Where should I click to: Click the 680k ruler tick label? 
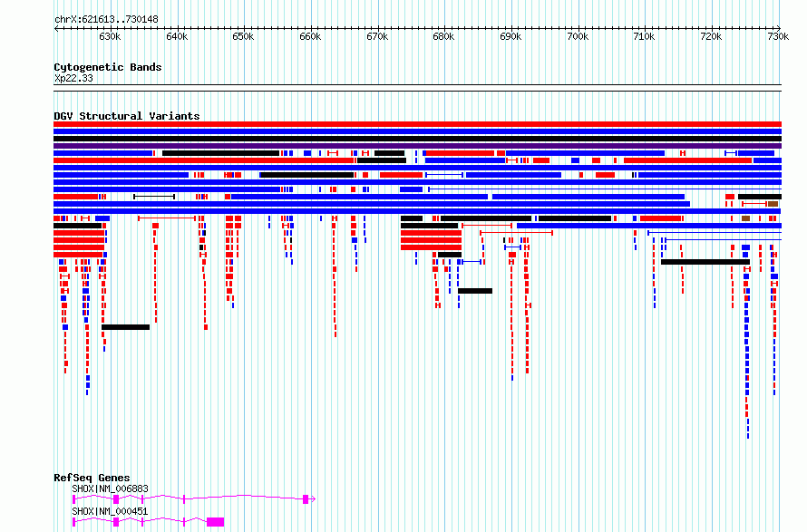coord(443,37)
